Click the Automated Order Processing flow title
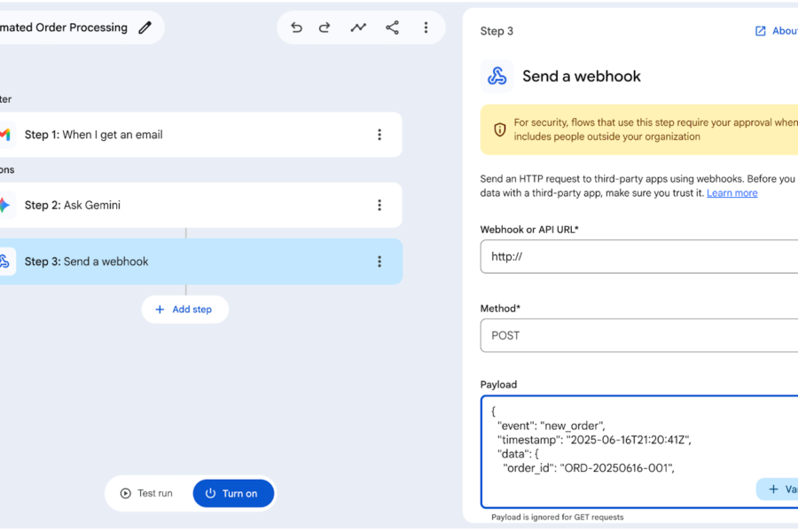Screen dimensions: 798x532 [x=64, y=27]
